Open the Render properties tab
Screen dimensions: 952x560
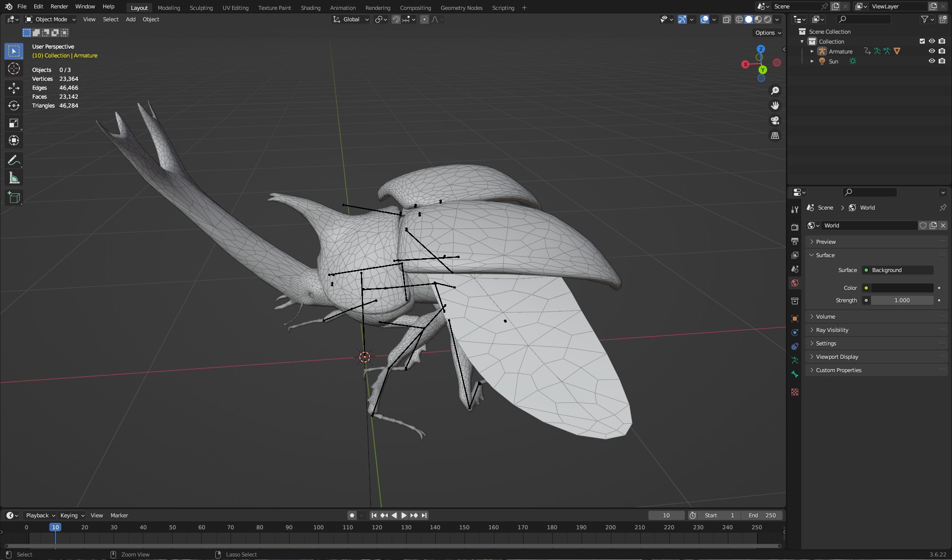(x=795, y=227)
